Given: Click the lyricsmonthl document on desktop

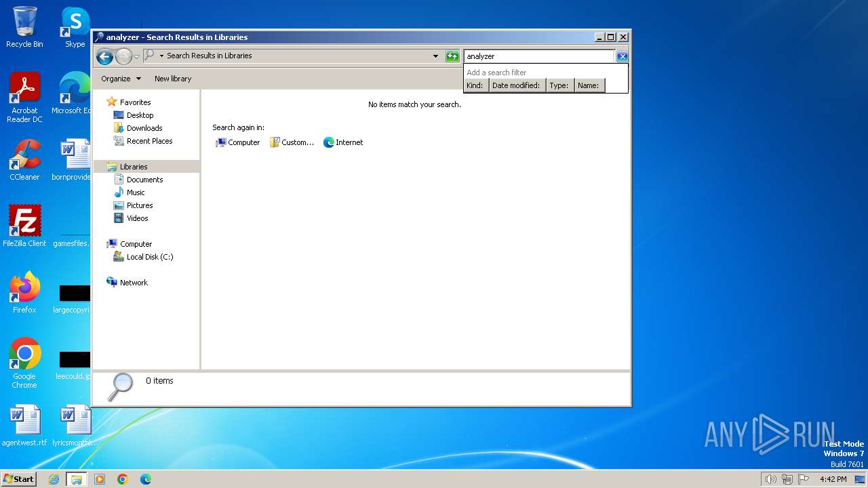Looking at the screenshot, I should coord(75,426).
